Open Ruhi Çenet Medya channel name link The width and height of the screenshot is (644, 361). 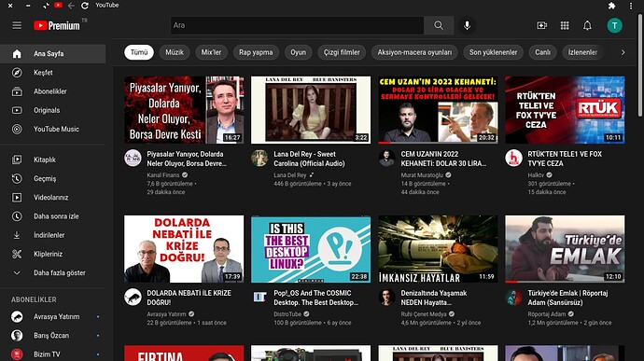click(424, 314)
